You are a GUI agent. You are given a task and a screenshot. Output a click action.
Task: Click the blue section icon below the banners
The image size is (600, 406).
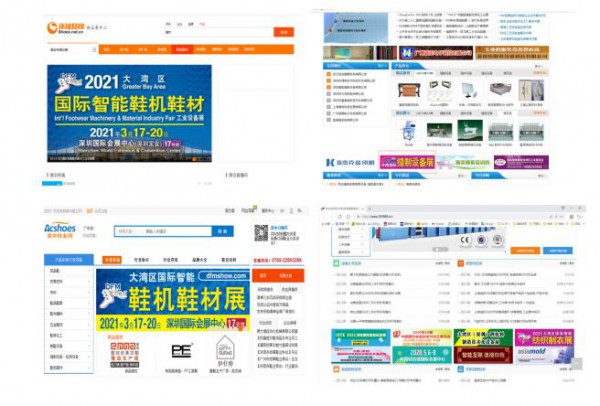click(x=461, y=369)
